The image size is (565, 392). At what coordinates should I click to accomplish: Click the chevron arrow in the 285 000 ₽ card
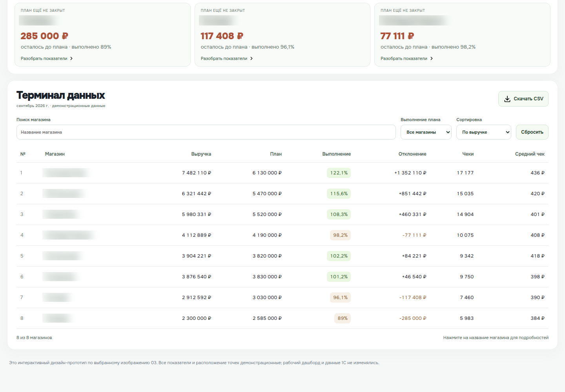coord(71,58)
